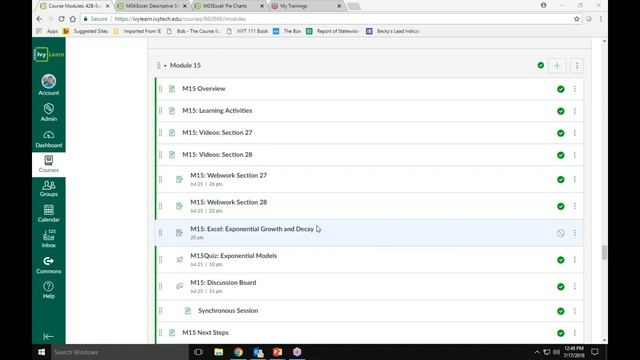Toggle publish status of M15: Webwork Section 27
This screenshot has height=360, width=640.
[x=561, y=180]
